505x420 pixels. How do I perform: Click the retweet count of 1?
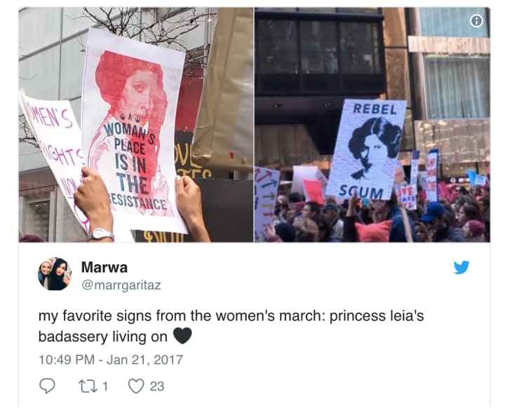click(x=105, y=386)
